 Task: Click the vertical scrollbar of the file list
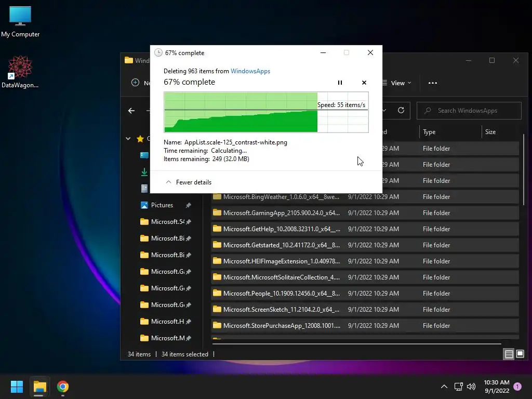coord(524,170)
